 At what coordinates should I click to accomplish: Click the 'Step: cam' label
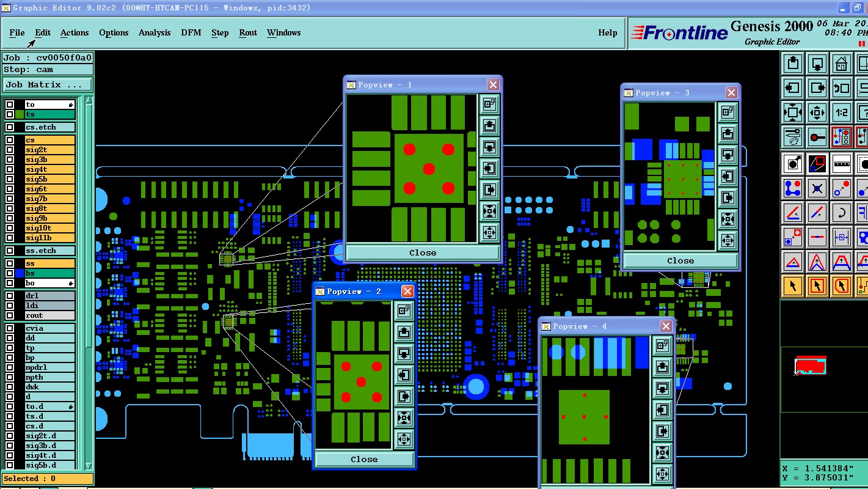(x=28, y=69)
